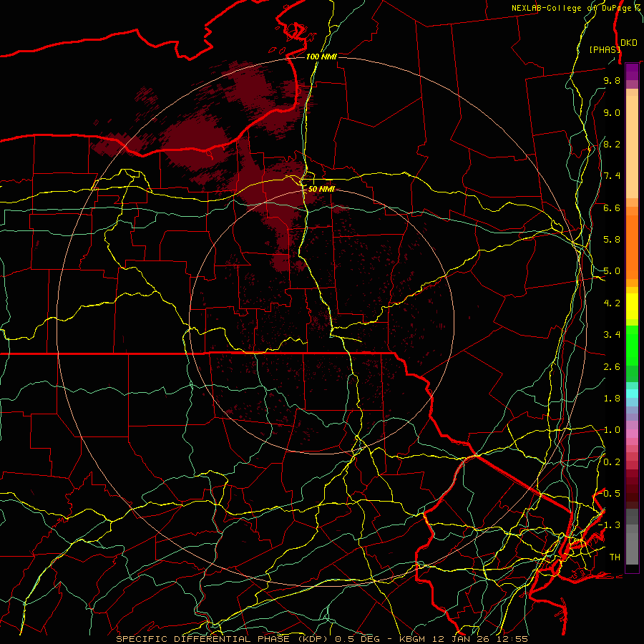This screenshot has height=644, width=644.
Task: Click the 5.8 scale value
Action: (x=612, y=240)
